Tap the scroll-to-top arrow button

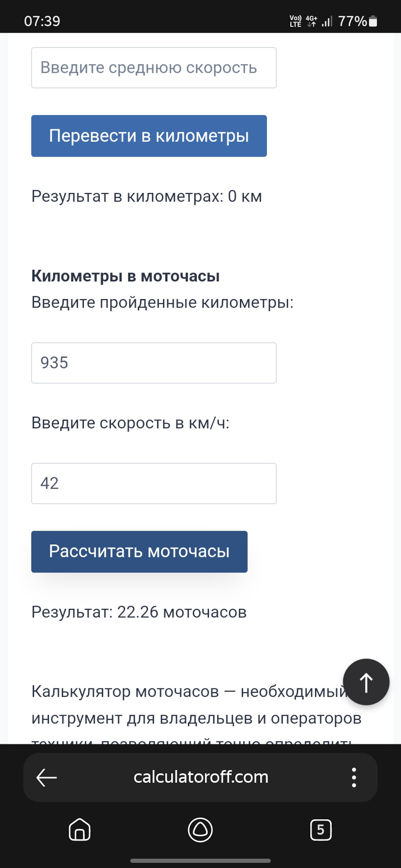[366, 682]
